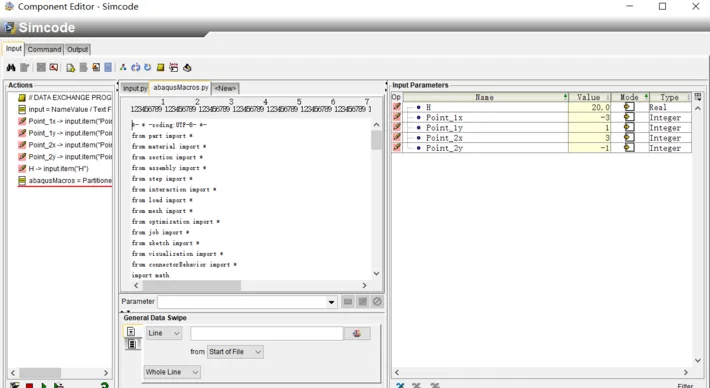Switch to the Output tab
710x388 pixels.
[x=77, y=49]
